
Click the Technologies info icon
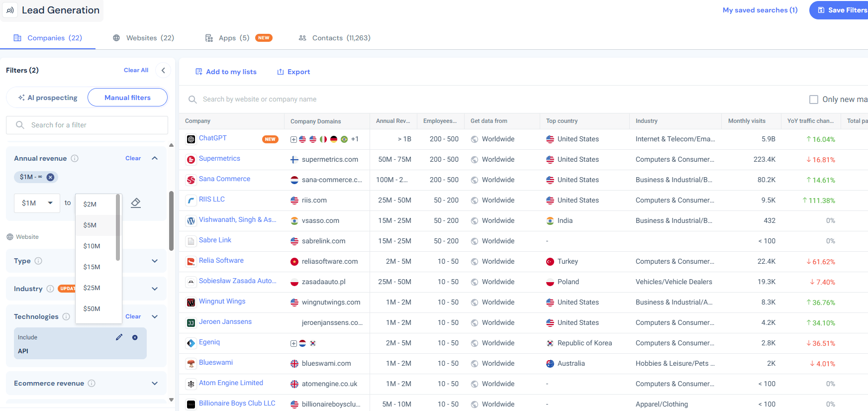pos(66,316)
